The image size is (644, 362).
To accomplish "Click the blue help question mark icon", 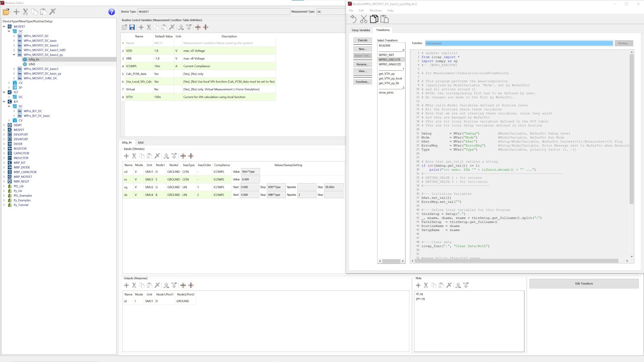I will coord(111,12).
